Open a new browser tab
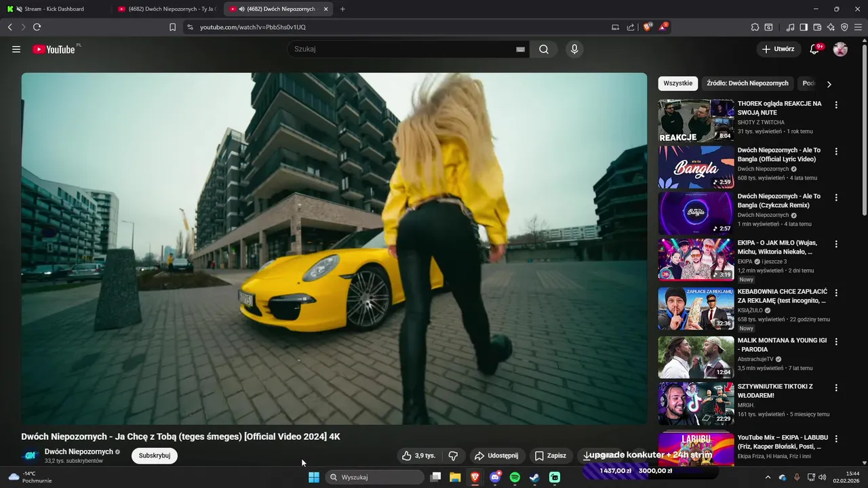Viewport: 868px width, 488px height. pyautogui.click(x=342, y=9)
